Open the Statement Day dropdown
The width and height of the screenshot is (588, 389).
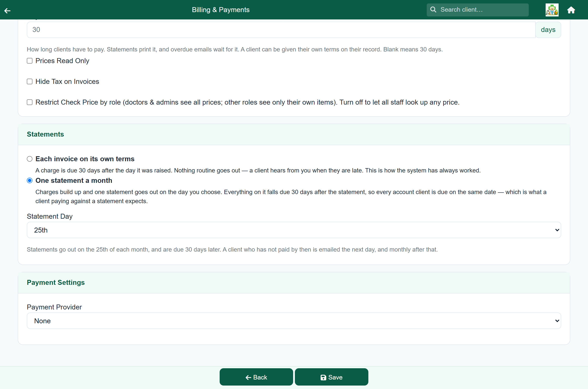click(294, 230)
